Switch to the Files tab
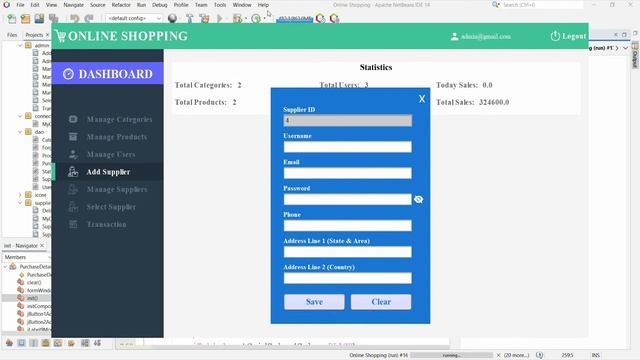The image size is (640, 360). tap(12, 35)
